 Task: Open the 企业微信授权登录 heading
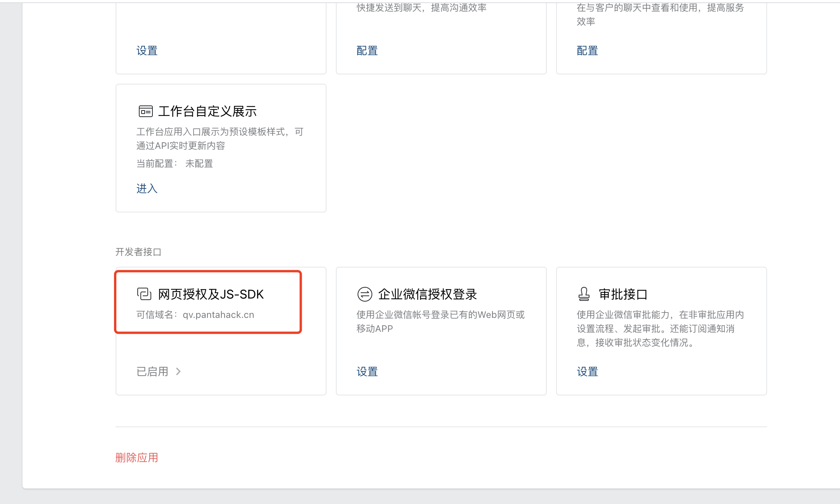click(x=428, y=294)
